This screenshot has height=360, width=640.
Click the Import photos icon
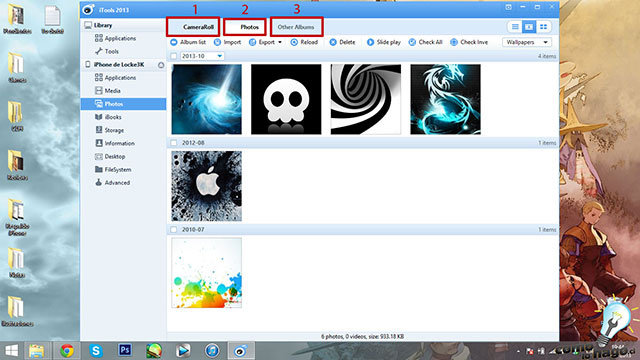pos(217,42)
